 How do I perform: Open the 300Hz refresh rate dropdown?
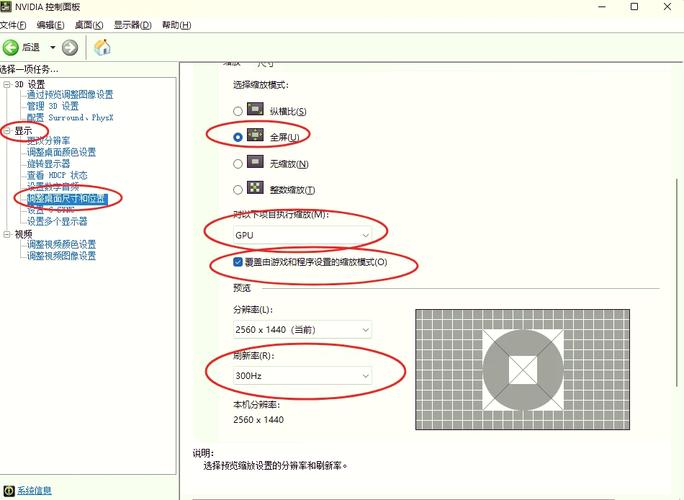302,376
